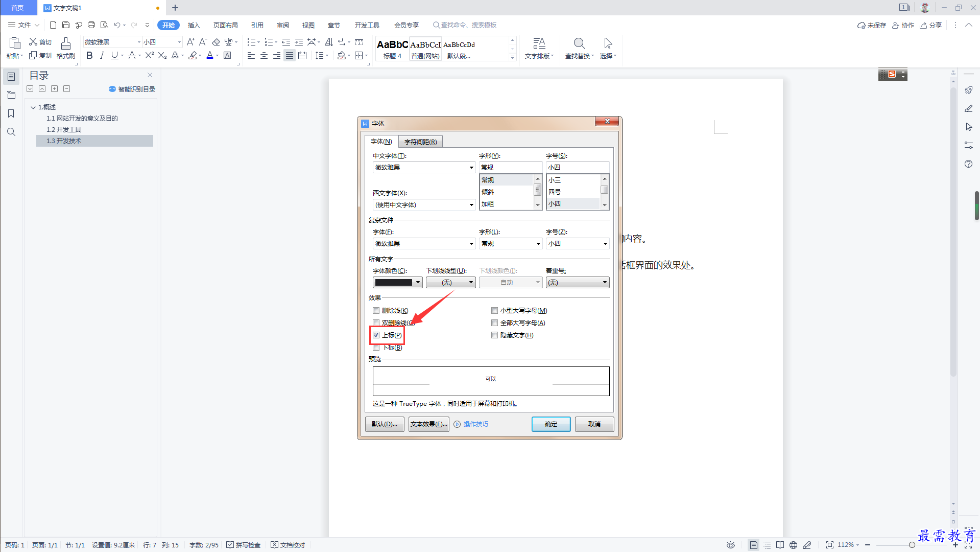Click the increase font size icon
This screenshot has height=552, width=980.
click(190, 42)
